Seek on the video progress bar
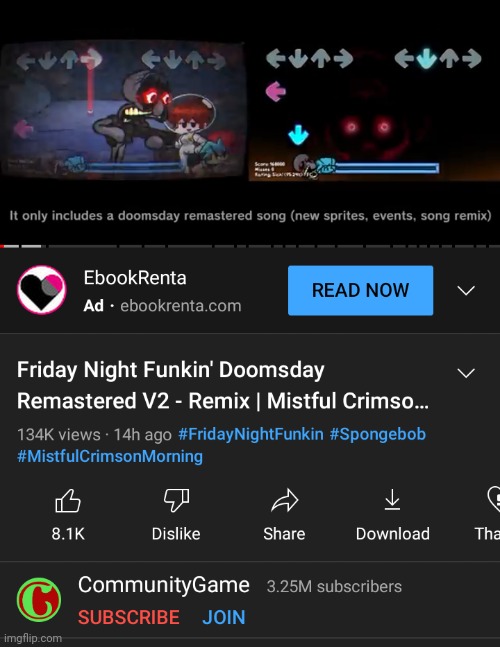 pyautogui.click(x=250, y=246)
